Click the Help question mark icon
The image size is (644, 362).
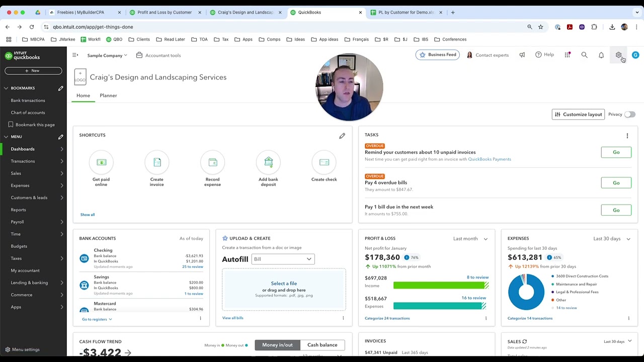point(538,55)
